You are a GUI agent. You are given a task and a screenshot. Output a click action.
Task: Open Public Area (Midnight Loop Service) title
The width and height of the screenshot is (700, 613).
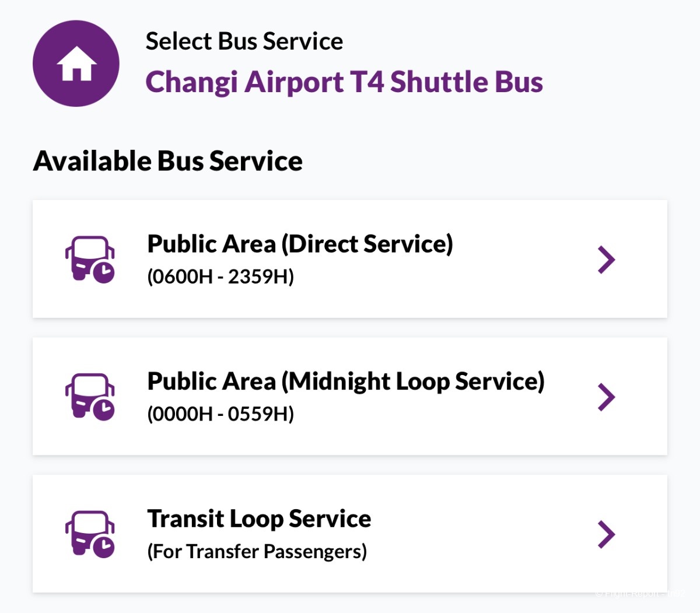click(346, 381)
